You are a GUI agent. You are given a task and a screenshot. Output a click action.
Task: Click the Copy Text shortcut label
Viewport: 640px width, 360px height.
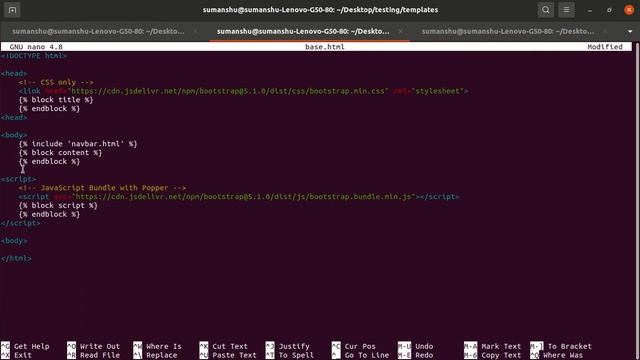[501, 356]
